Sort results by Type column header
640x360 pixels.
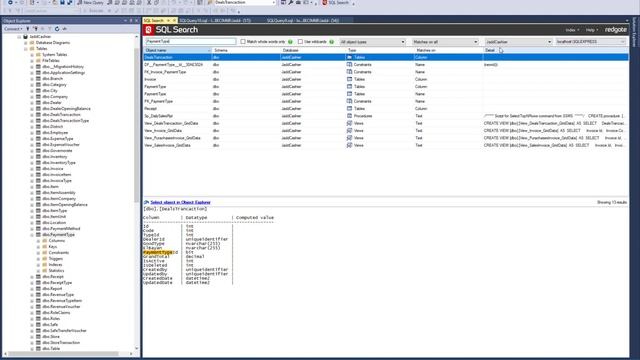(x=380, y=50)
